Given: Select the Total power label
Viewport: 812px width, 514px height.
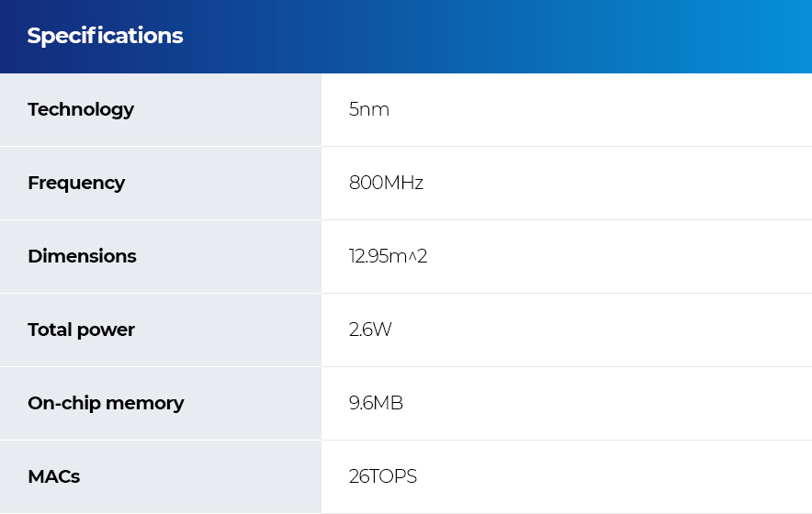Looking at the screenshot, I should pos(82,330).
